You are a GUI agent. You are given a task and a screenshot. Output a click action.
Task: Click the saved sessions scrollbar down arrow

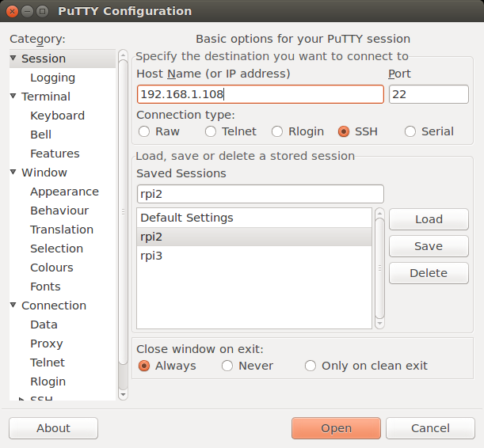tap(379, 324)
